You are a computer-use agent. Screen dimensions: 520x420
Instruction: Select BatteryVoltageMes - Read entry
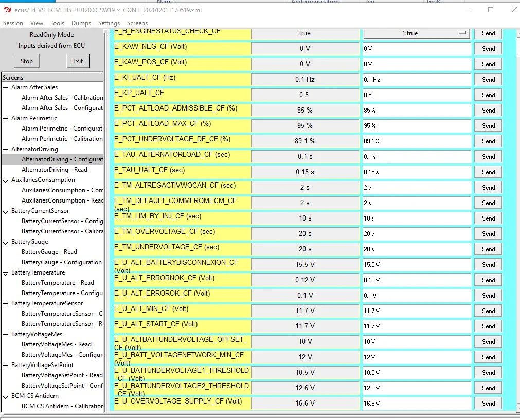(x=56, y=344)
